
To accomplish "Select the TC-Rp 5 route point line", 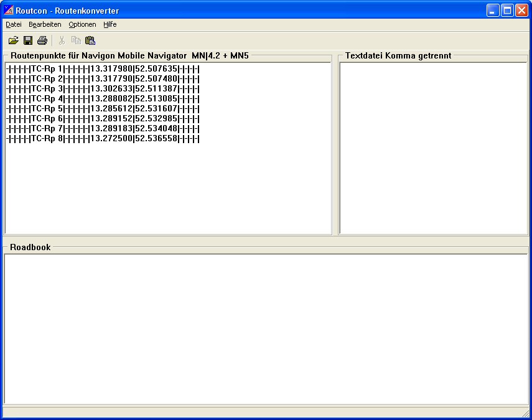I will [x=103, y=108].
